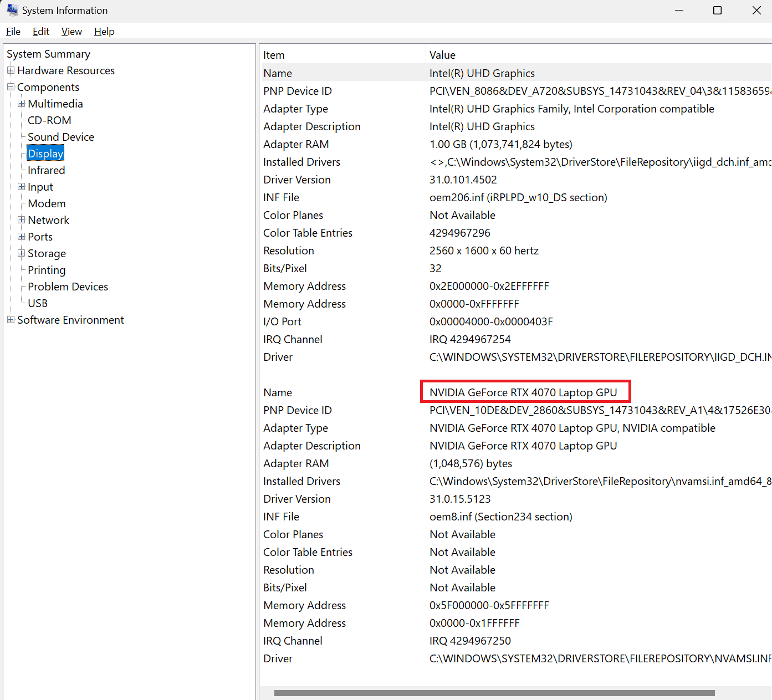The height and width of the screenshot is (700, 772).
Task: Select Sound Device in the tree
Action: [x=61, y=137]
